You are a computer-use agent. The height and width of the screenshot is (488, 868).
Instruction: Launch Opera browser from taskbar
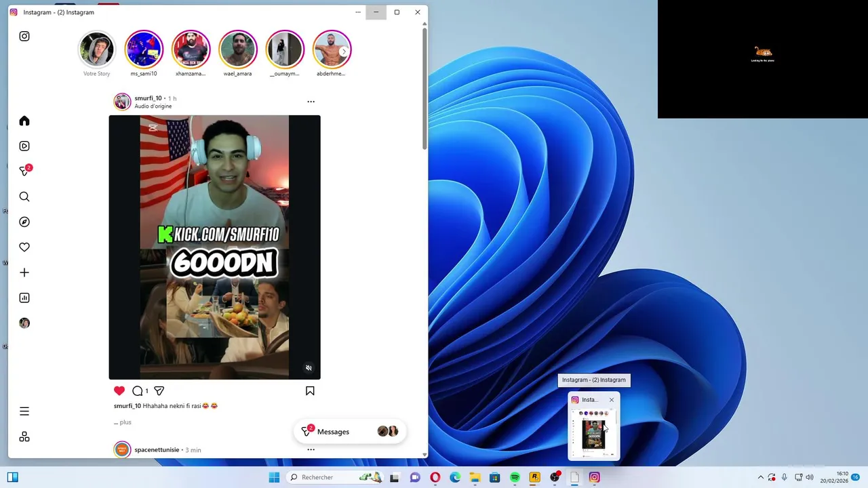click(x=435, y=477)
